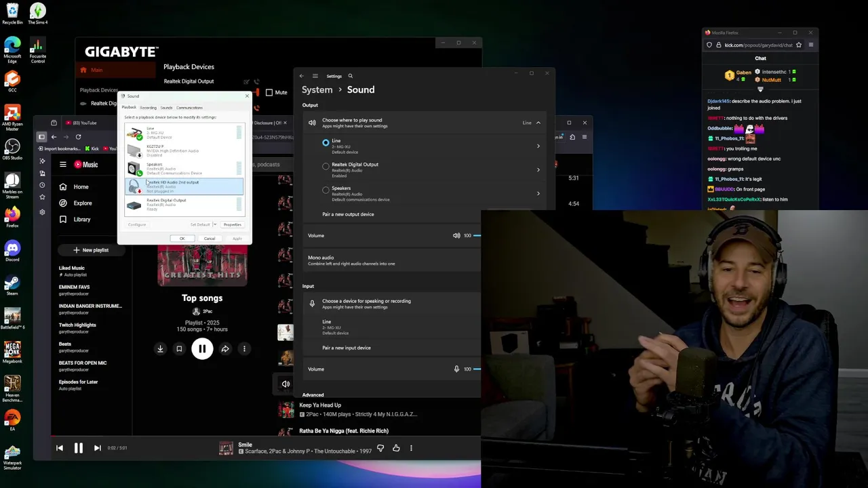This screenshot has height=488, width=868.
Task: Open the Settings app search icon
Action: (350, 76)
